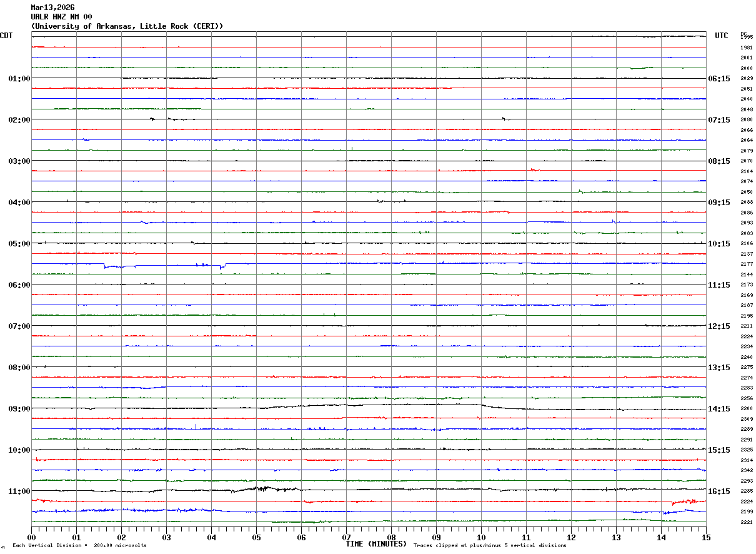Click the UTC timezone label
Screen dimensions: 756x554
click(x=722, y=36)
